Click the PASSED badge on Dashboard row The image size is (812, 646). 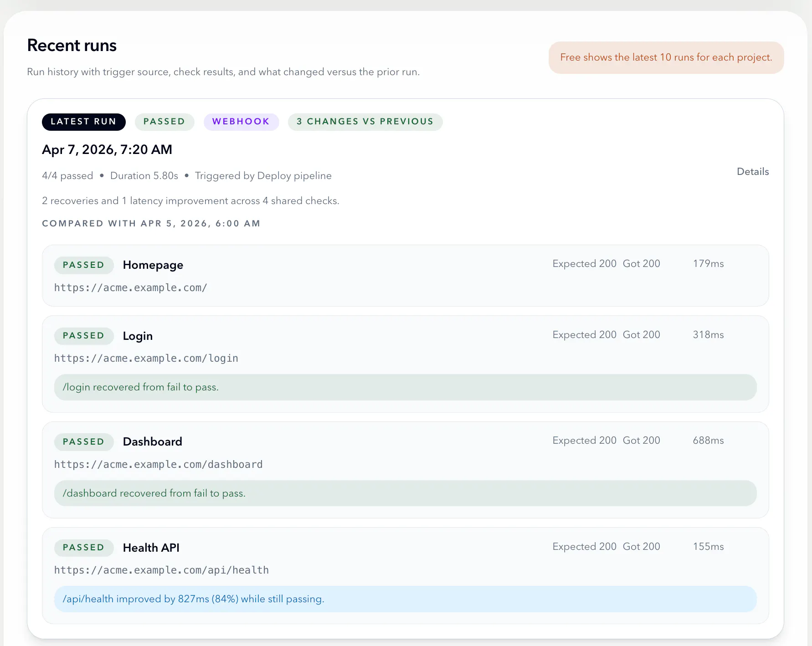pos(84,442)
